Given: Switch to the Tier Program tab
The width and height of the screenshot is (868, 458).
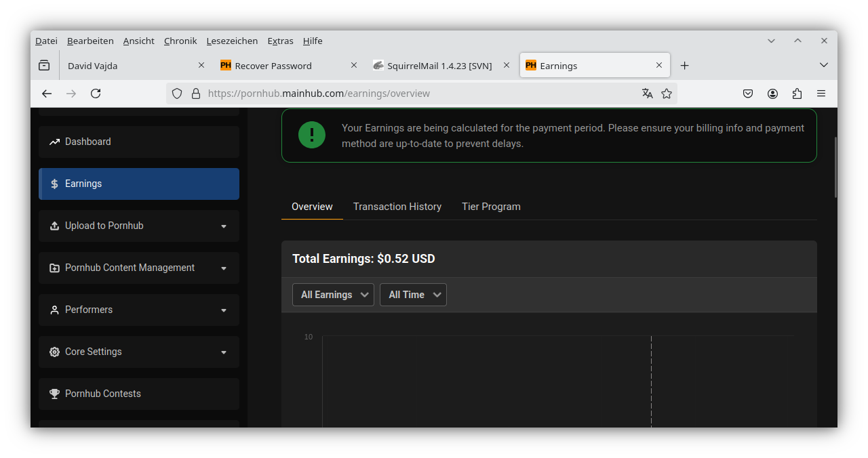Looking at the screenshot, I should click(x=491, y=207).
